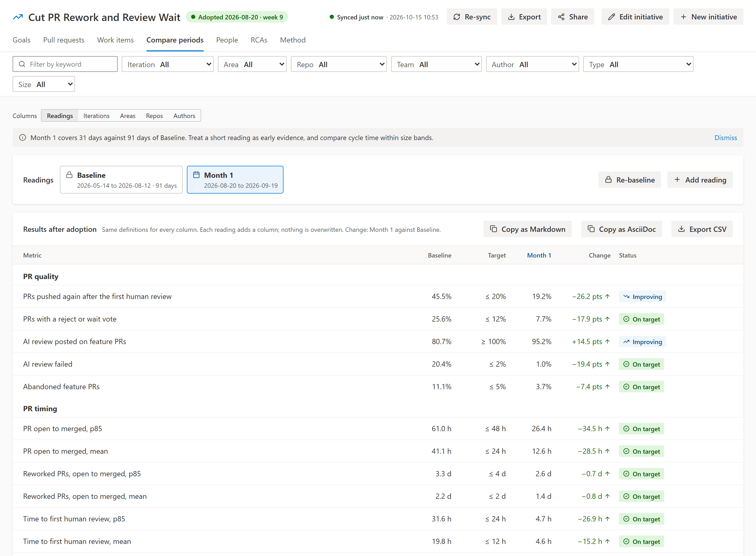Click the search icon in keyword filter
Image resolution: width=756 pixels, height=556 pixels.
pyautogui.click(x=22, y=64)
